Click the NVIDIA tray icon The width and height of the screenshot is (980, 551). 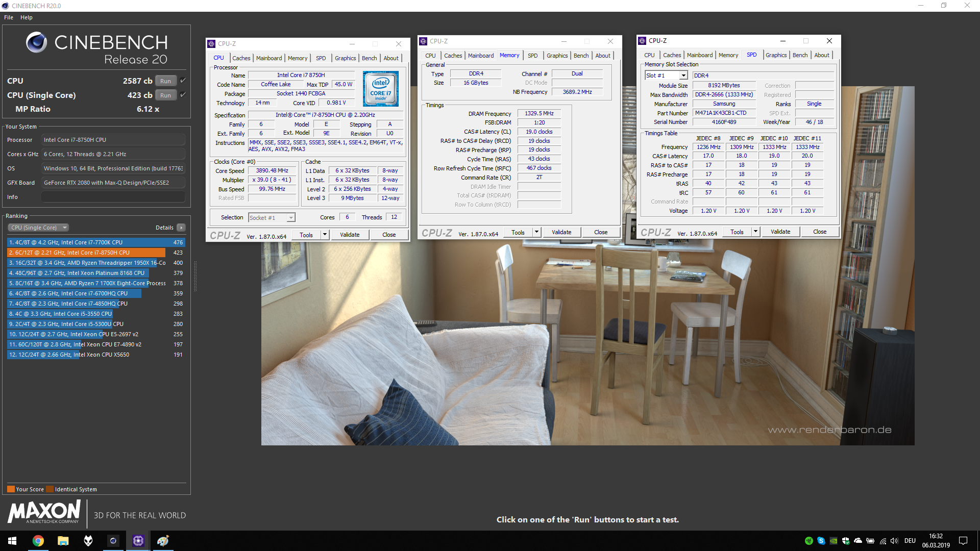(834, 541)
